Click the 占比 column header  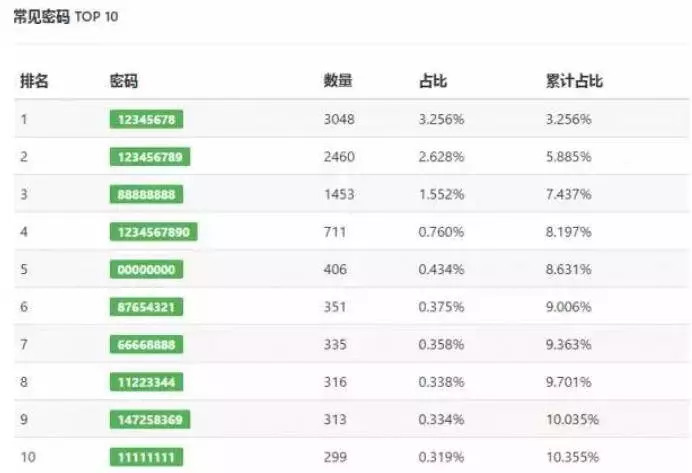(x=433, y=81)
